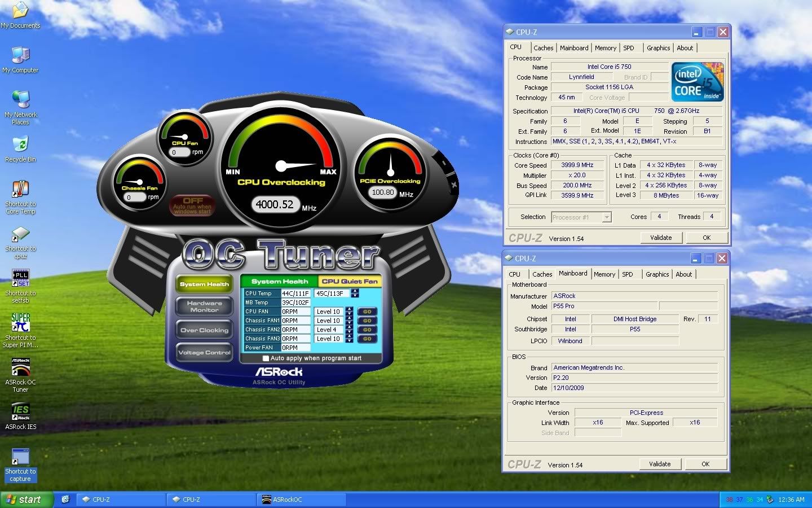The image size is (812, 508).
Task: Apply CPU FAN level with GO button
Action: pyautogui.click(x=367, y=312)
